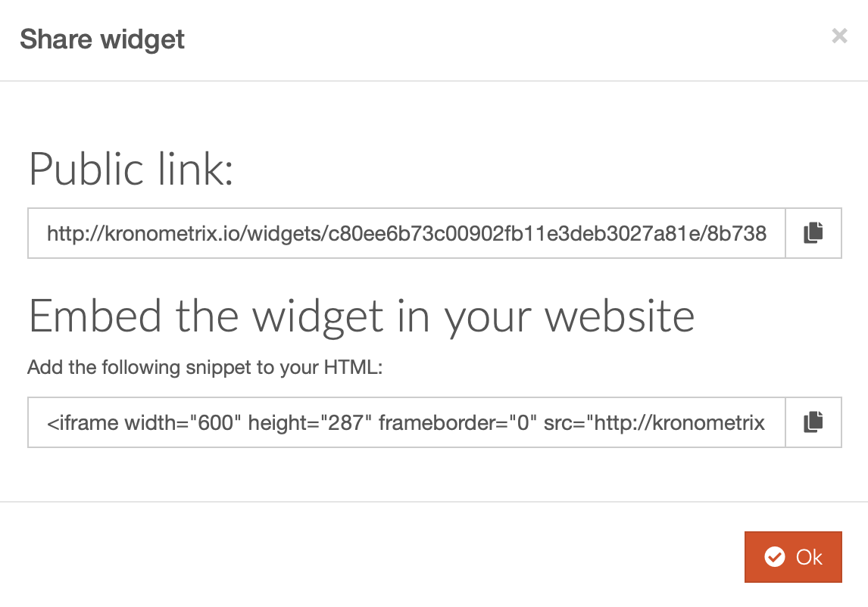This screenshot has width=868, height=607.
Task: Confirm with the Ok button text
Action: (x=809, y=557)
